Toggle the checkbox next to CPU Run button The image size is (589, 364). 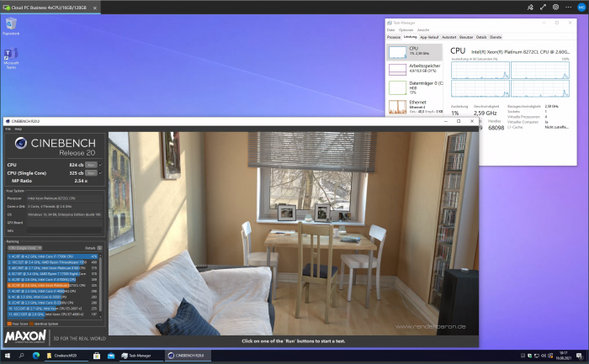(x=101, y=165)
